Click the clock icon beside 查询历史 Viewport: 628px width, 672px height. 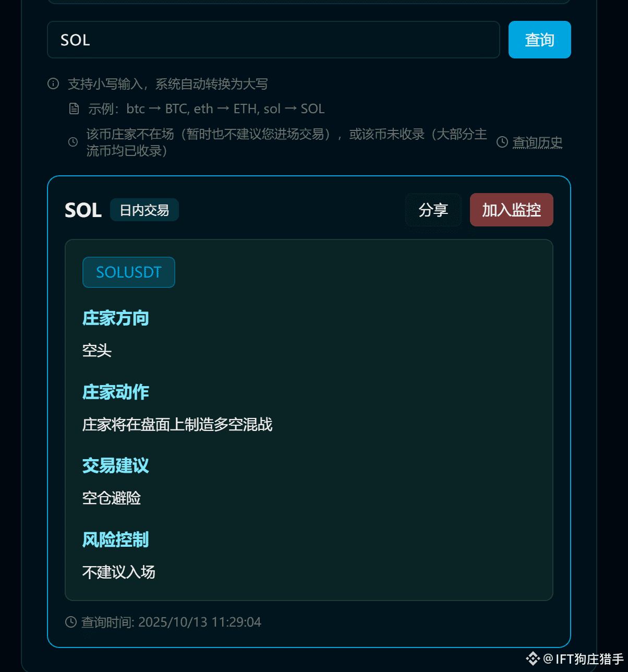point(502,142)
